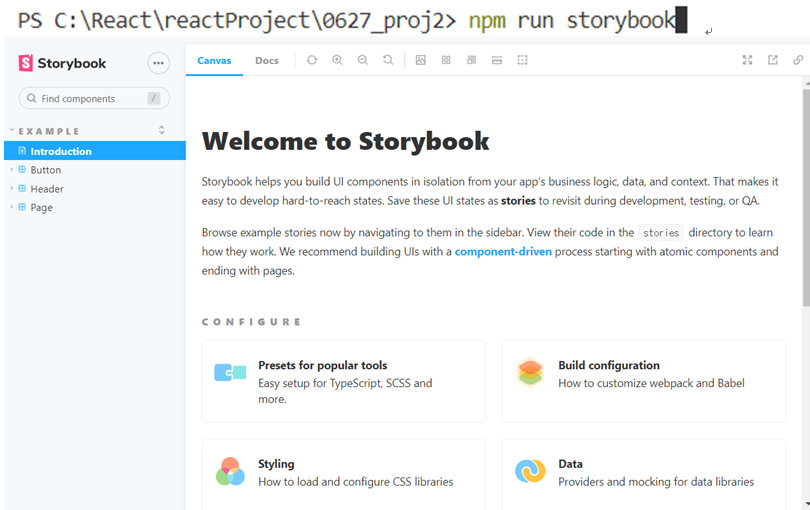Toggle the measure tool icon
Screen dimensions: 810x510
(497, 60)
